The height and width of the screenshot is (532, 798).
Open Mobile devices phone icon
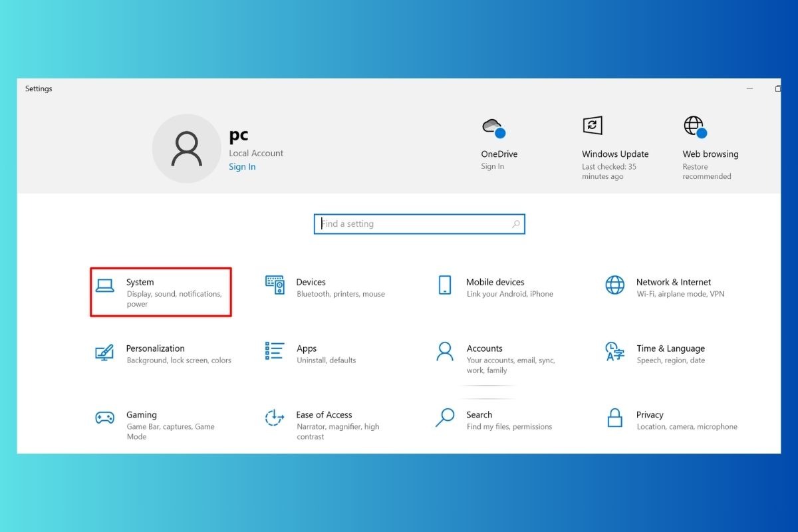(445, 285)
